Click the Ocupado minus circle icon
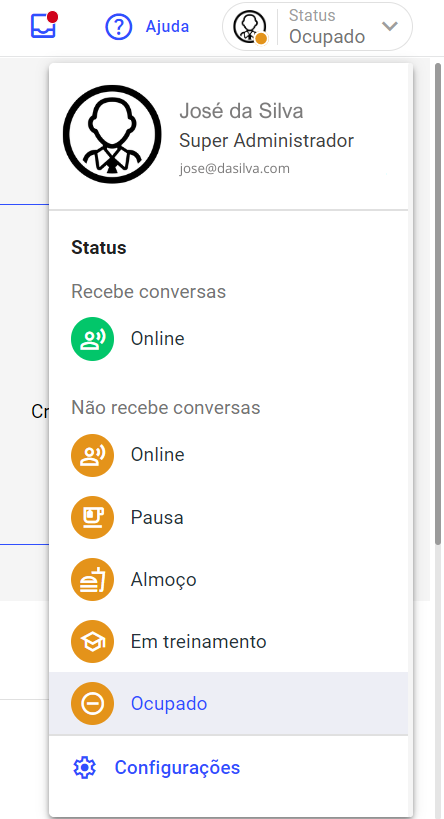Image resolution: width=444 pixels, height=819 pixels. pos(92,704)
